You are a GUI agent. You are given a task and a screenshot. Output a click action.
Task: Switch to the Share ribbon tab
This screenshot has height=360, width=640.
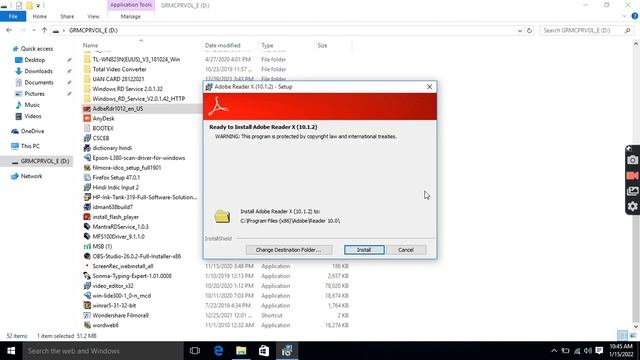(67, 16)
